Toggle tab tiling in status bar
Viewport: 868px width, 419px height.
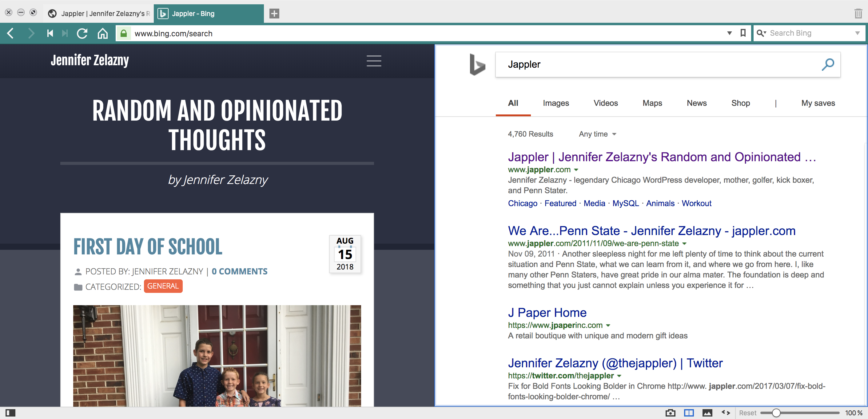click(689, 413)
